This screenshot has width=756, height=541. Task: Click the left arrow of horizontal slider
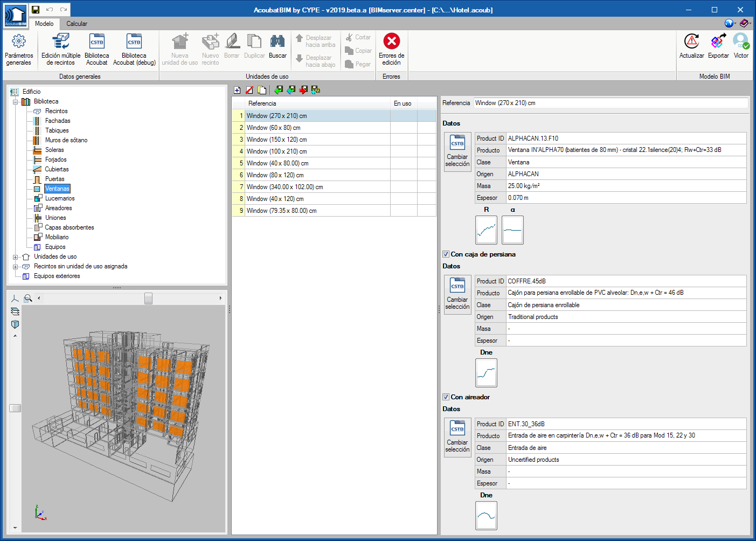(39, 298)
